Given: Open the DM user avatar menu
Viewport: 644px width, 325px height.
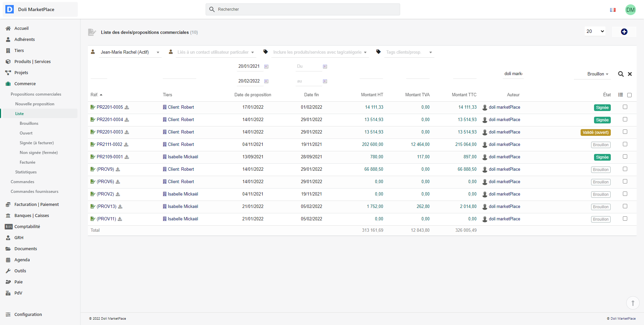Looking at the screenshot, I should [630, 10].
